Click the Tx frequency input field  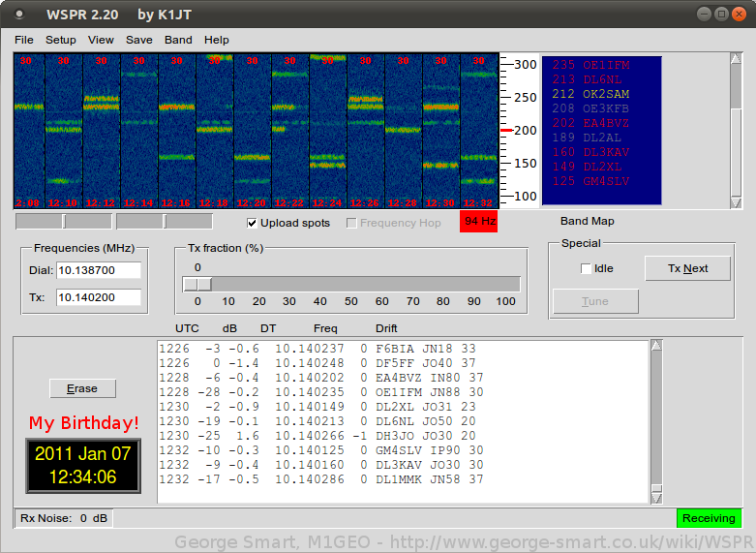(99, 297)
